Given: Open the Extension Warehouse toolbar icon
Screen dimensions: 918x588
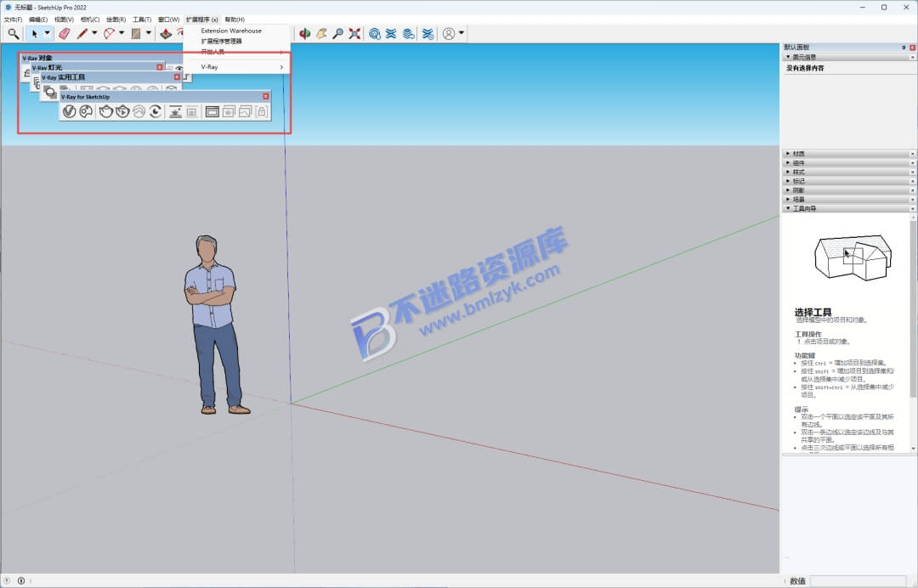Looking at the screenshot, I should pyautogui.click(x=391, y=34).
